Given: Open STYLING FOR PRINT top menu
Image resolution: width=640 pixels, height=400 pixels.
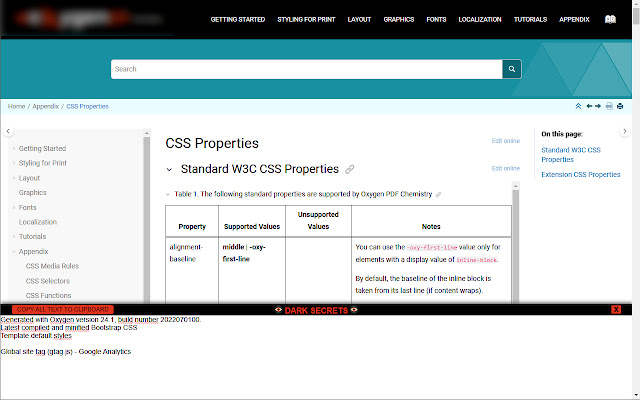Looking at the screenshot, I should pos(306,19).
